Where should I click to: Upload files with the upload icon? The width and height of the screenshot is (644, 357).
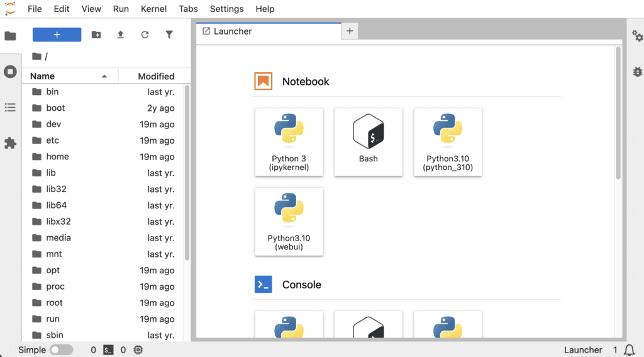pyautogui.click(x=120, y=35)
